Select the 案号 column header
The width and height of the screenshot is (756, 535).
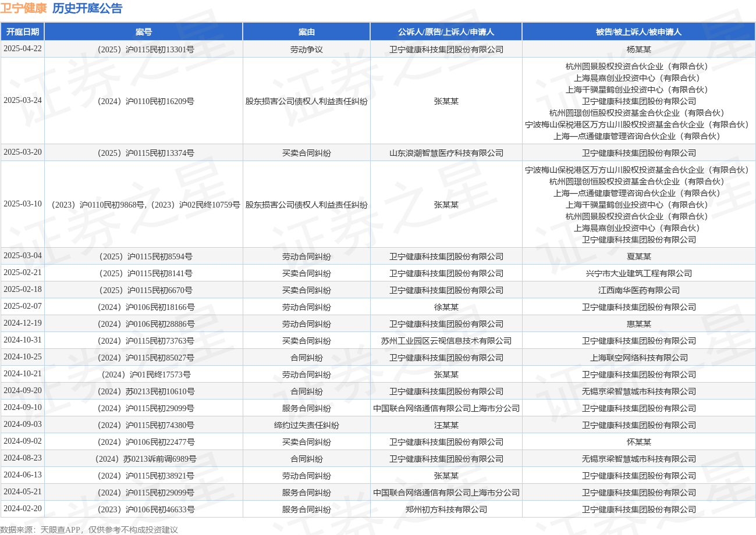click(144, 31)
